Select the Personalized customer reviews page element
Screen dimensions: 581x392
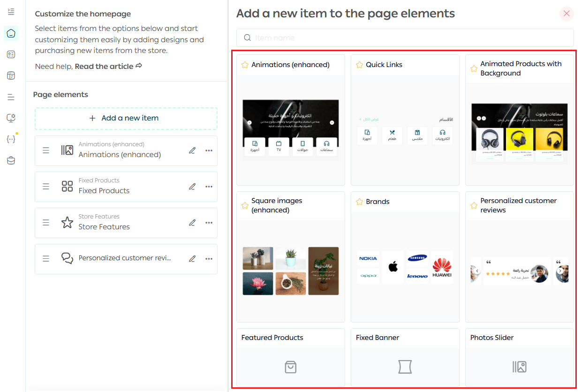click(x=124, y=258)
